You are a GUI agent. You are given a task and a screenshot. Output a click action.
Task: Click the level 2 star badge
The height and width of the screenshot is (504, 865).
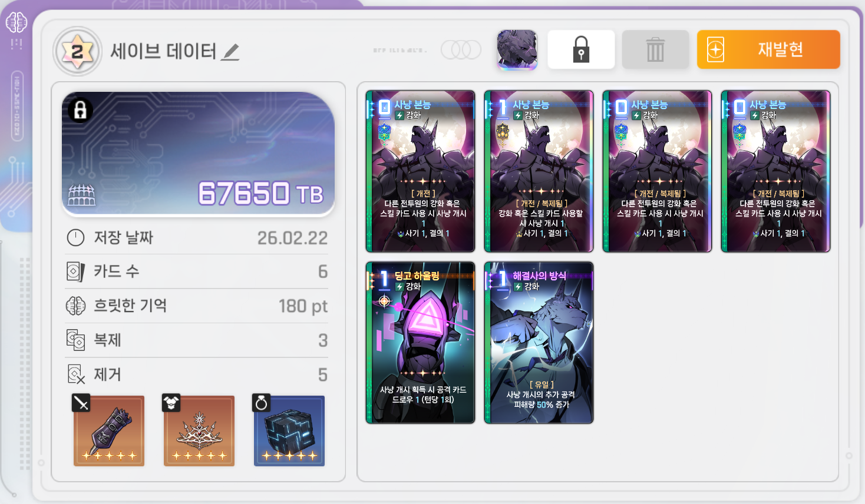[78, 52]
